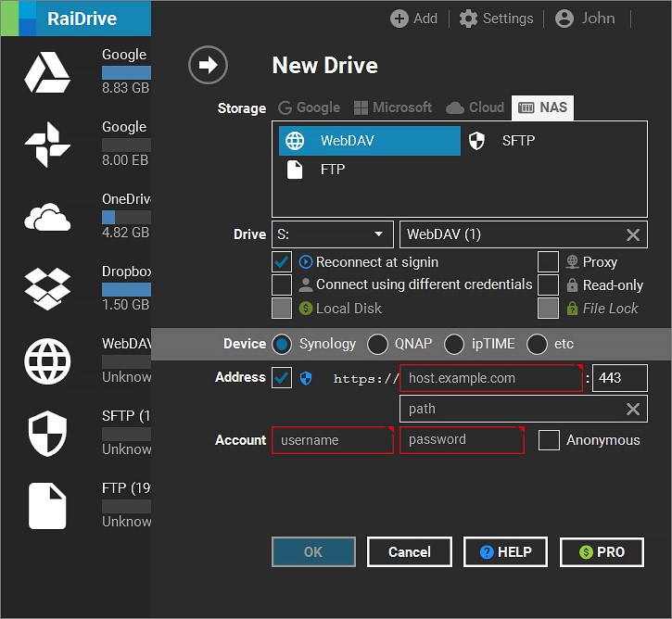Screen dimensions: 672x619
Task: Tick the Anonymous account checkbox
Action: (549, 440)
